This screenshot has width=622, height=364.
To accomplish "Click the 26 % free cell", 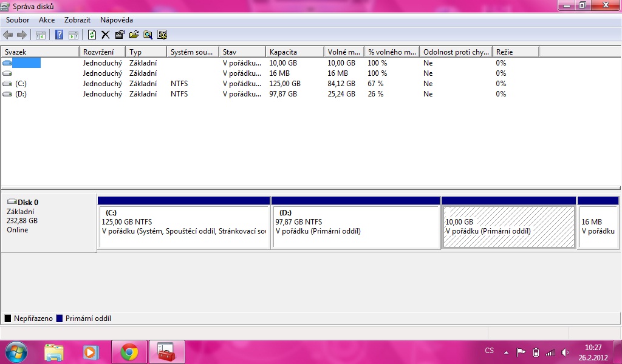I will pos(375,94).
